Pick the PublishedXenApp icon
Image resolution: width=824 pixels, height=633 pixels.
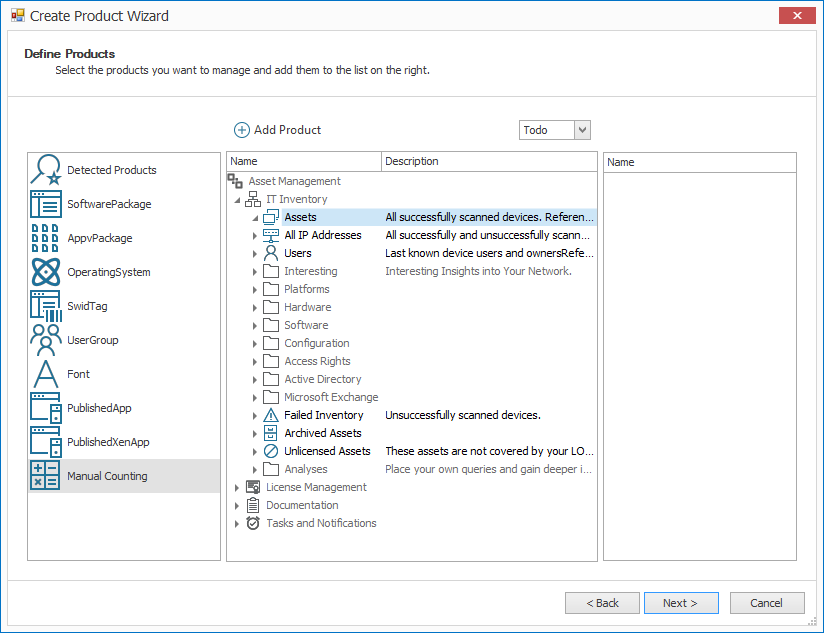[46, 442]
